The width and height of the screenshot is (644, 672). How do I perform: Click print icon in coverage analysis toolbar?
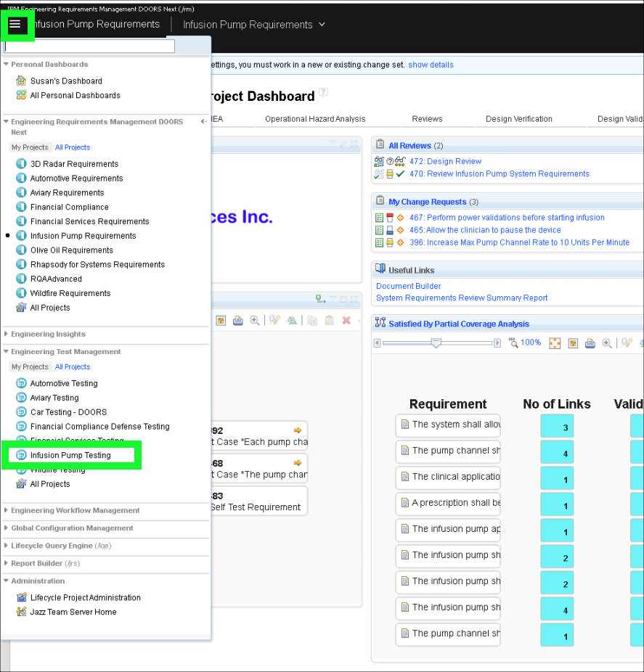pyautogui.click(x=590, y=343)
